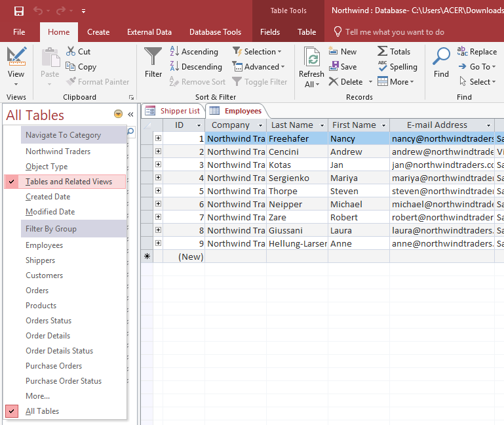Toggle the All Tables filter option

pyautogui.click(x=42, y=411)
